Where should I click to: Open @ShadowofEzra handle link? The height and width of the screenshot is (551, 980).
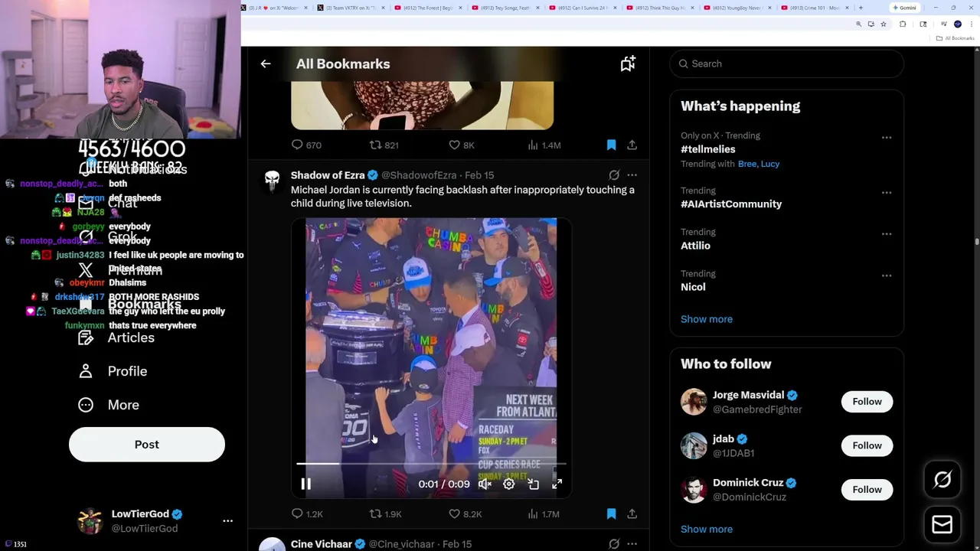click(x=419, y=175)
